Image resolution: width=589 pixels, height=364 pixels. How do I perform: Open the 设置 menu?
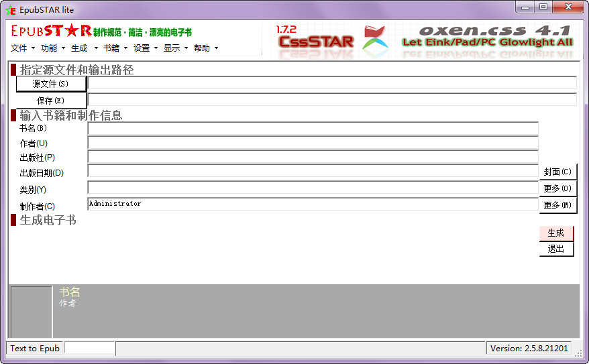tap(142, 48)
